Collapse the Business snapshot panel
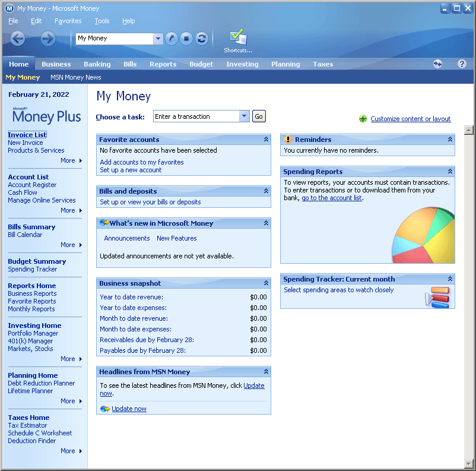The height and width of the screenshot is (471, 476). pos(266,283)
